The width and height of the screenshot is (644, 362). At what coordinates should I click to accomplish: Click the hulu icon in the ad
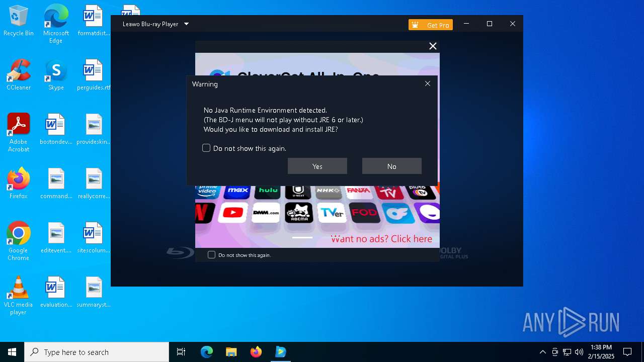tap(268, 191)
